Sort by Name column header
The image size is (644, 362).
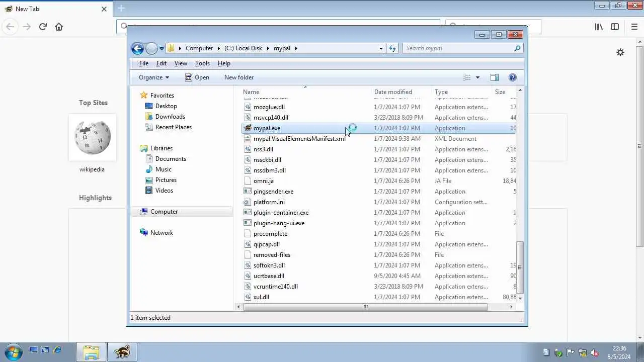251,92
